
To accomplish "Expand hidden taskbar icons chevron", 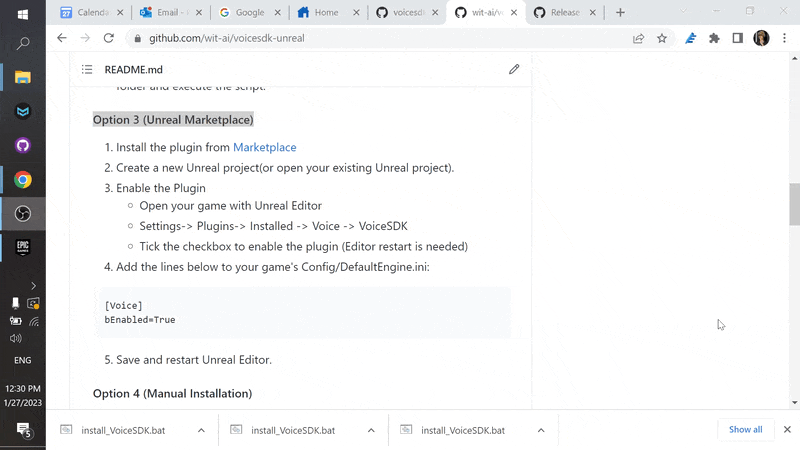I will pos(34,286).
